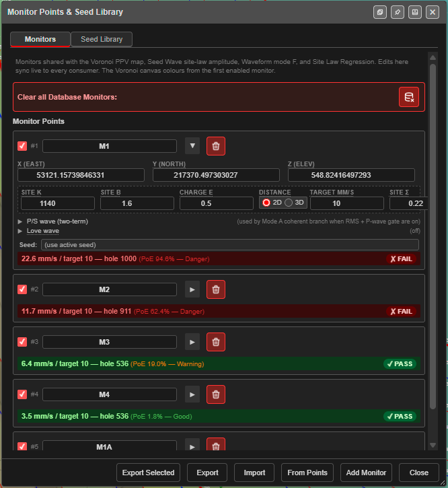This screenshot has width=448, height=488.
Task: Click the scrollbar up arrow
Action: click(x=433, y=58)
